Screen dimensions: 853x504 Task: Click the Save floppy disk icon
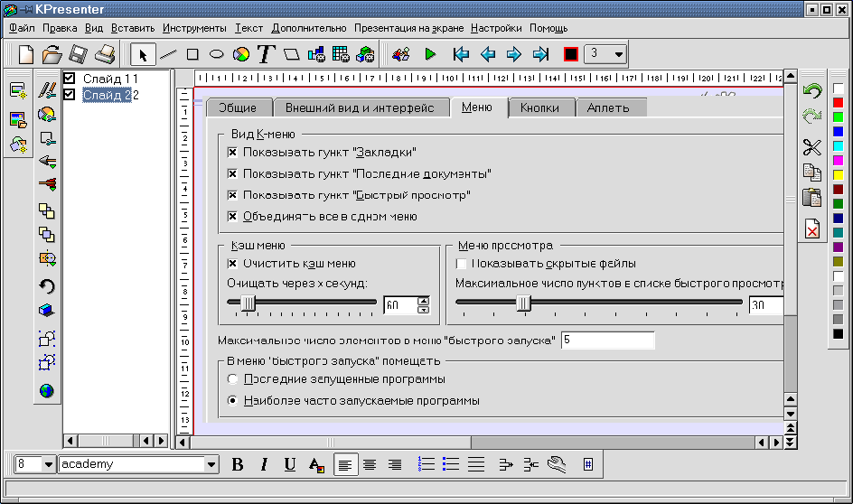(79, 54)
